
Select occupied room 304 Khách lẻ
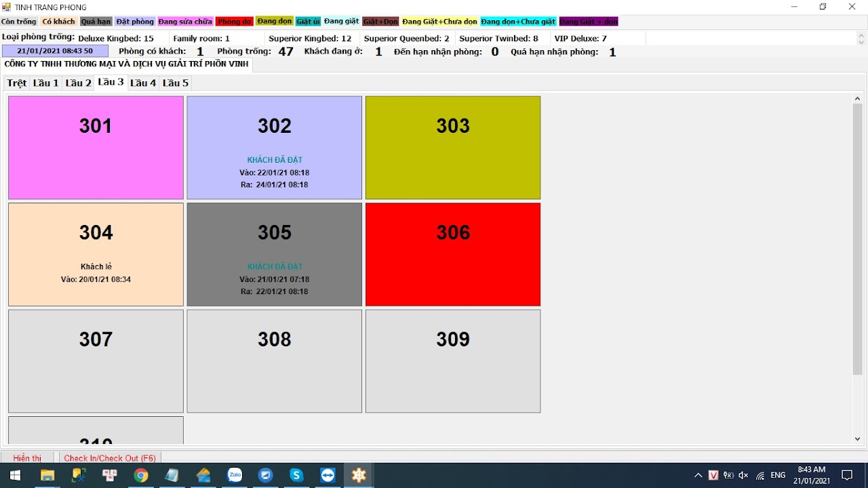tap(96, 254)
